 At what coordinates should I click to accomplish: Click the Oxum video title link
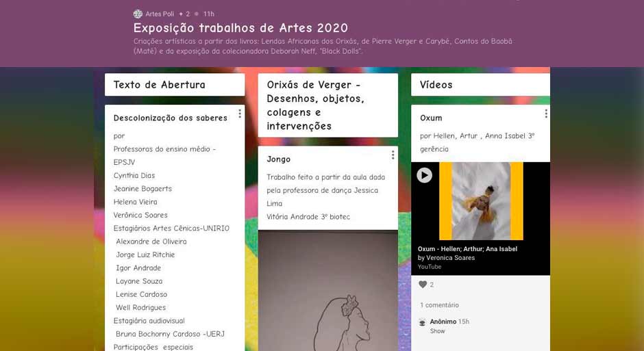pyautogui.click(x=467, y=249)
